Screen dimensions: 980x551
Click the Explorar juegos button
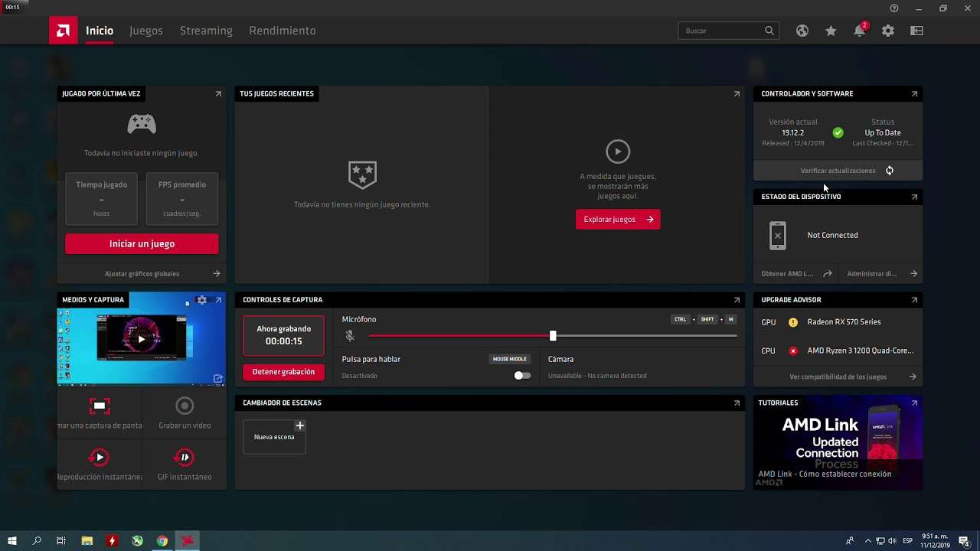[618, 220]
